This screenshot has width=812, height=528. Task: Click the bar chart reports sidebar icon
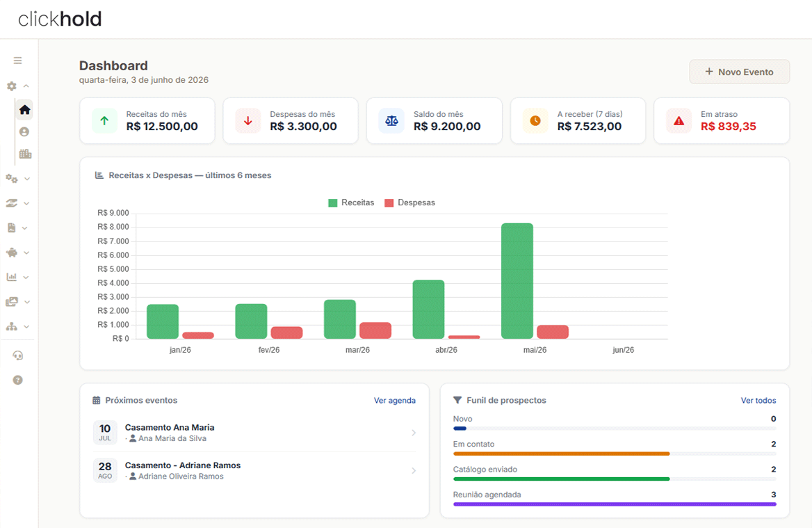pyautogui.click(x=11, y=277)
